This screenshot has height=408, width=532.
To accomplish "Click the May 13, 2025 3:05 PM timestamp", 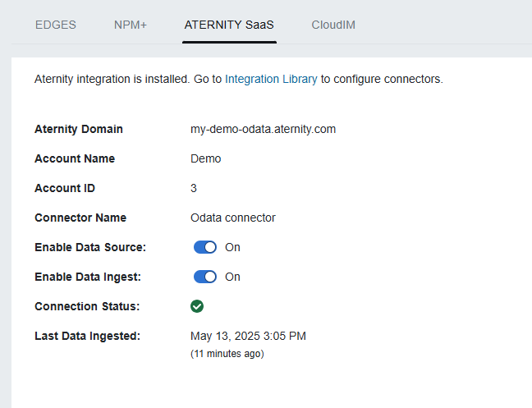I will (248, 336).
